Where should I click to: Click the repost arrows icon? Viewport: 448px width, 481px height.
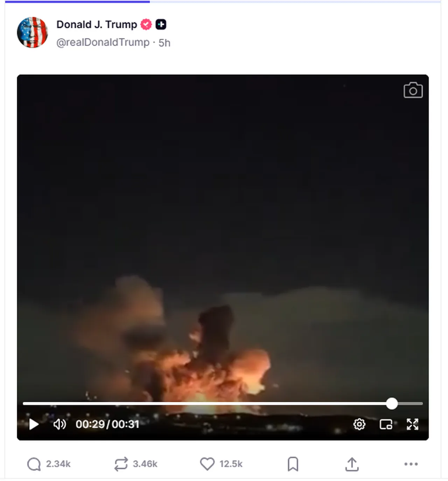pos(121,464)
